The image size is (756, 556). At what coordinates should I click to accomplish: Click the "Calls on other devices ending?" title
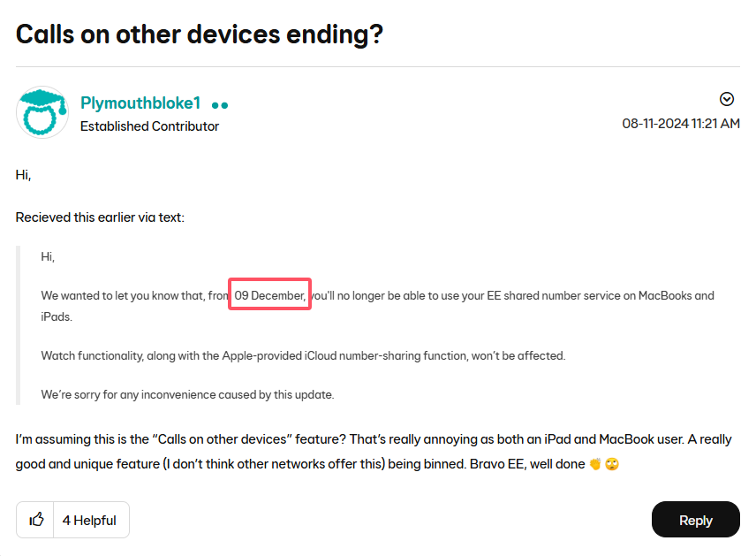pyautogui.click(x=200, y=34)
